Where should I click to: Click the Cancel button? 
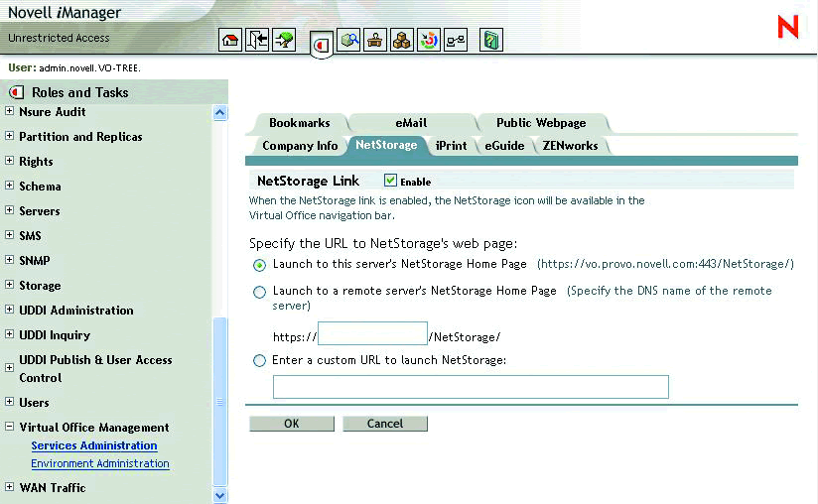[x=385, y=424]
